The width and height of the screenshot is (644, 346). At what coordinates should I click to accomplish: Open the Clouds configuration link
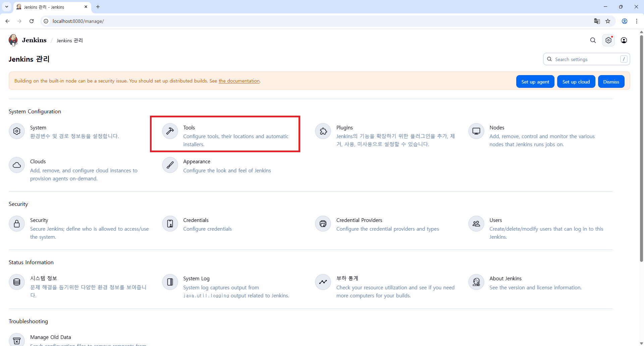(x=38, y=162)
